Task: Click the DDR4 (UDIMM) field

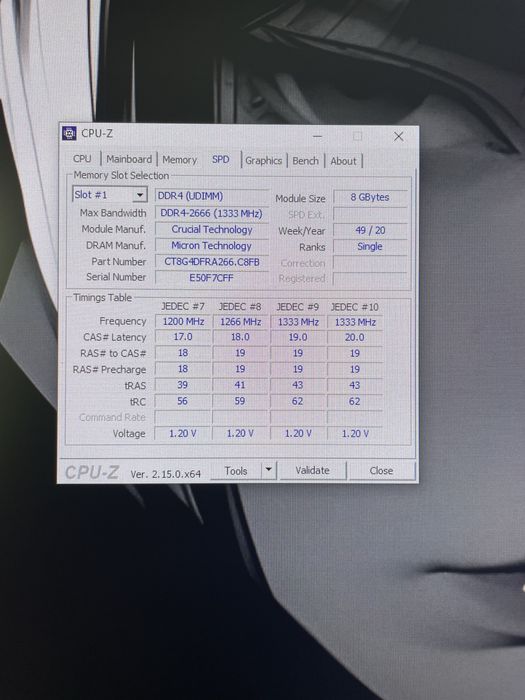Action: click(x=212, y=196)
